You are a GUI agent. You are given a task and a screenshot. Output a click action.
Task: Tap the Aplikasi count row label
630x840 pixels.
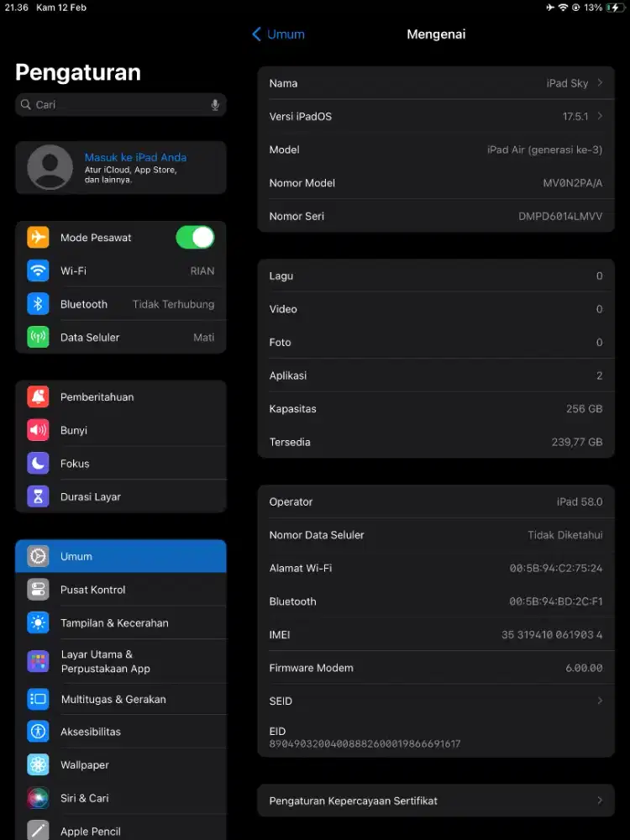(x=288, y=375)
